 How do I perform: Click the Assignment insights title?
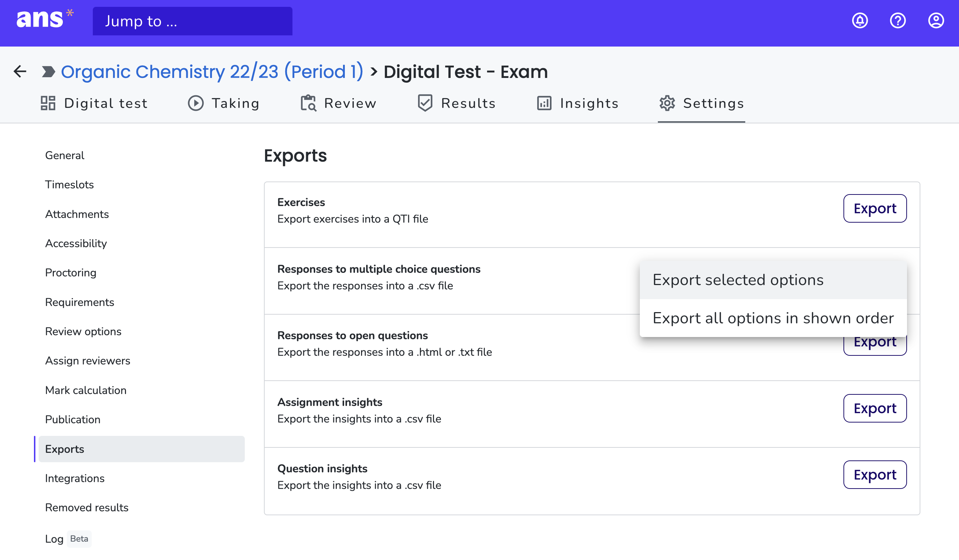coord(330,402)
